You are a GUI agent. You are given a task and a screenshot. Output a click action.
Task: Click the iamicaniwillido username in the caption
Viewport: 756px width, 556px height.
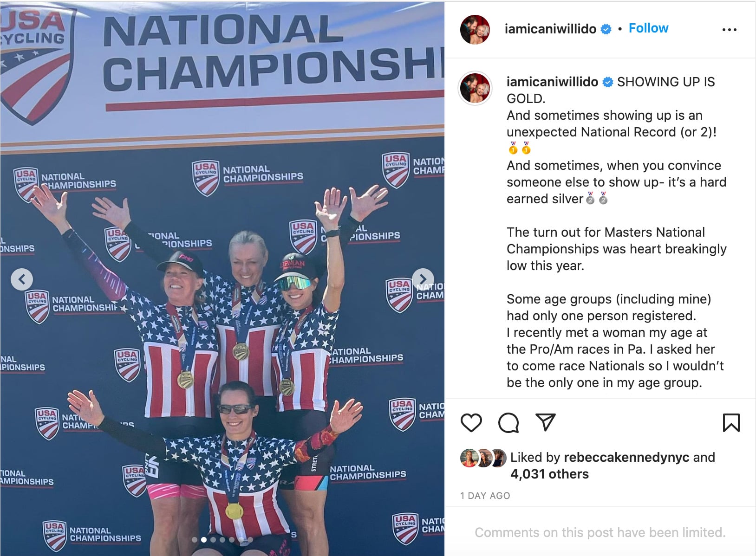pyautogui.click(x=552, y=82)
